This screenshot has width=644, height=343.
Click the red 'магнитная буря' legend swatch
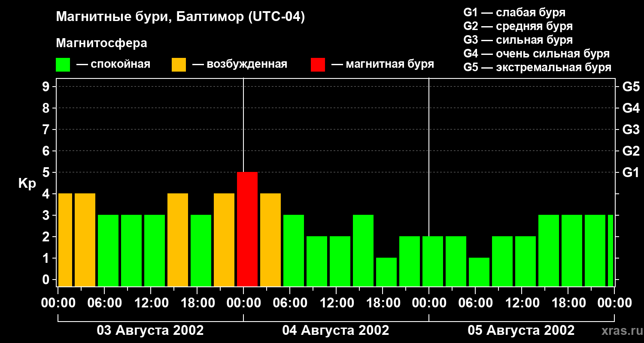[x=318, y=65]
